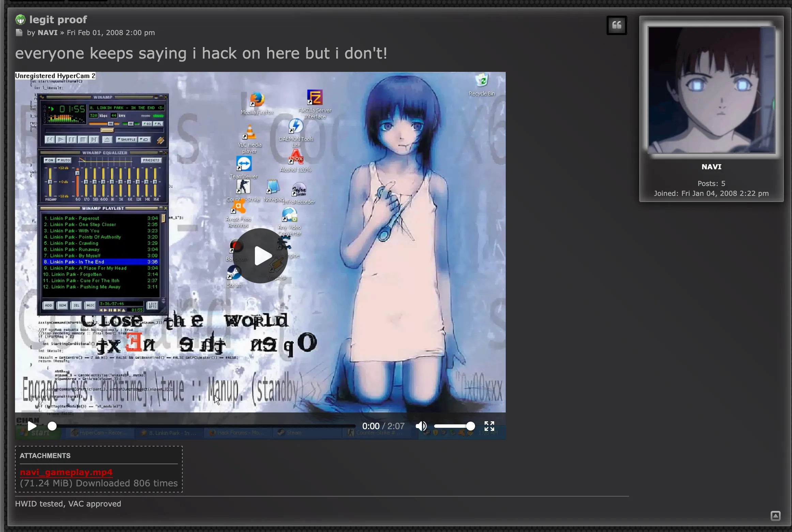The height and width of the screenshot is (532, 792).
Task: Expand the MISC menu in the playlist
Action: pos(90,306)
